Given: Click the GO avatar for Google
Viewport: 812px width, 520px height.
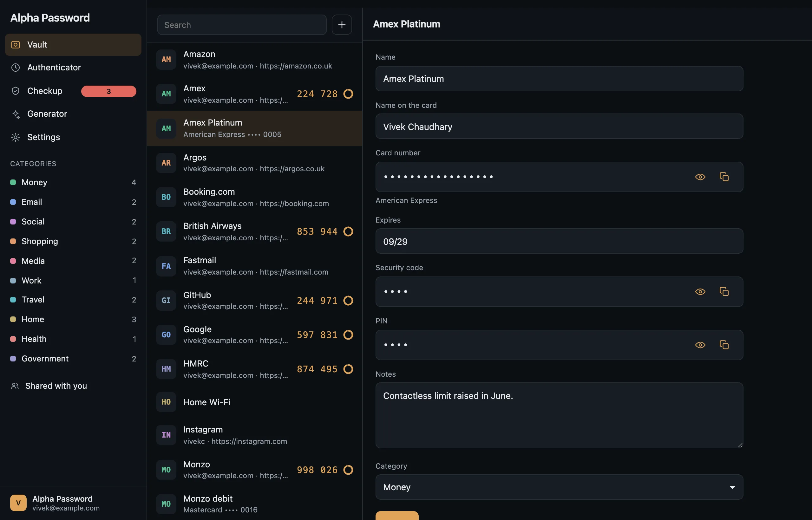Looking at the screenshot, I should tap(166, 335).
